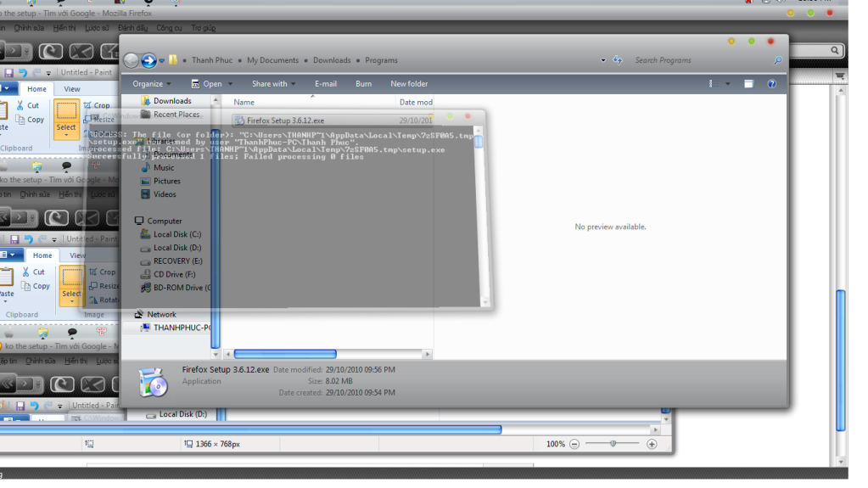868x488 pixels.
Task: Click the Burn button in Explorer toolbar
Action: click(x=363, y=84)
